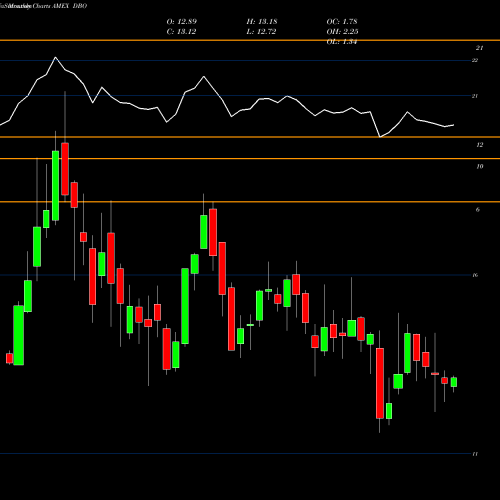Select the OH: 2.25 reading

point(343,32)
